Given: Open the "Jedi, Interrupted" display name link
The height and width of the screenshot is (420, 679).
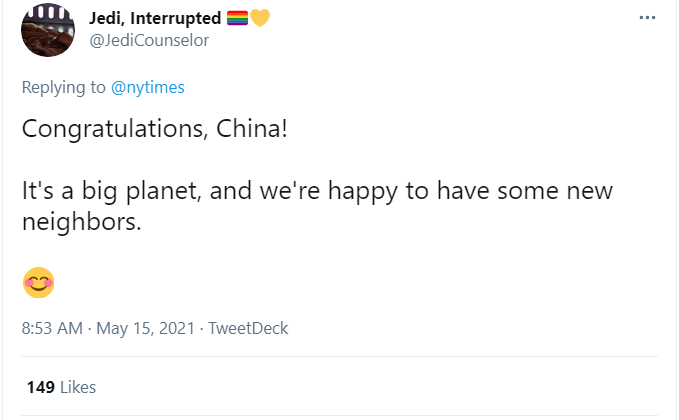Looking at the screenshot, I should point(155,17).
